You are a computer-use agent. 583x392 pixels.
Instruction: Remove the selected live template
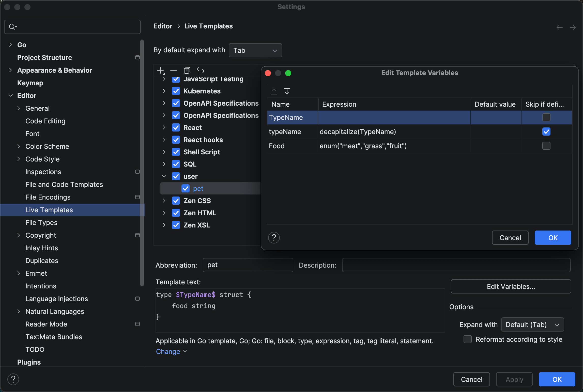tap(174, 70)
